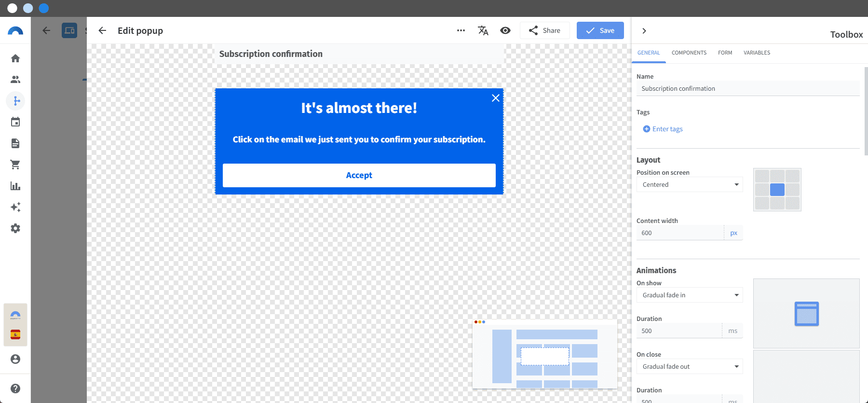Open the AI sparkles icon
The height and width of the screenshot is (403, 868).
pos(15,207)
